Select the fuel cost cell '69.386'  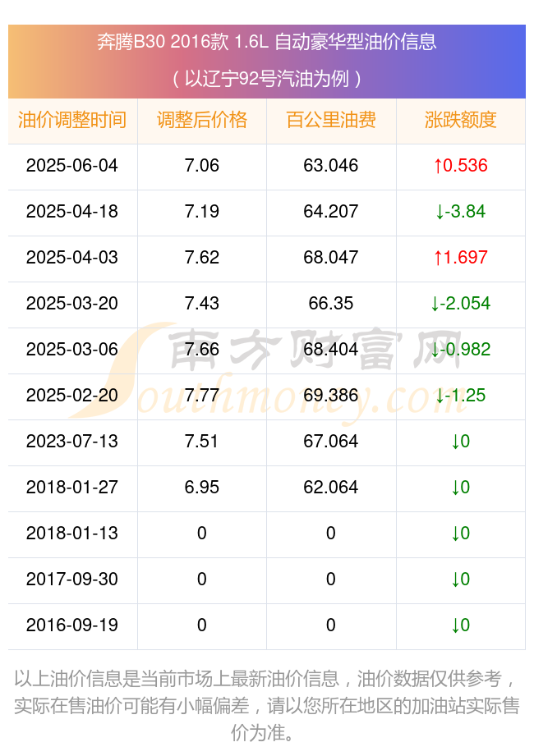[x=331, y=396]
